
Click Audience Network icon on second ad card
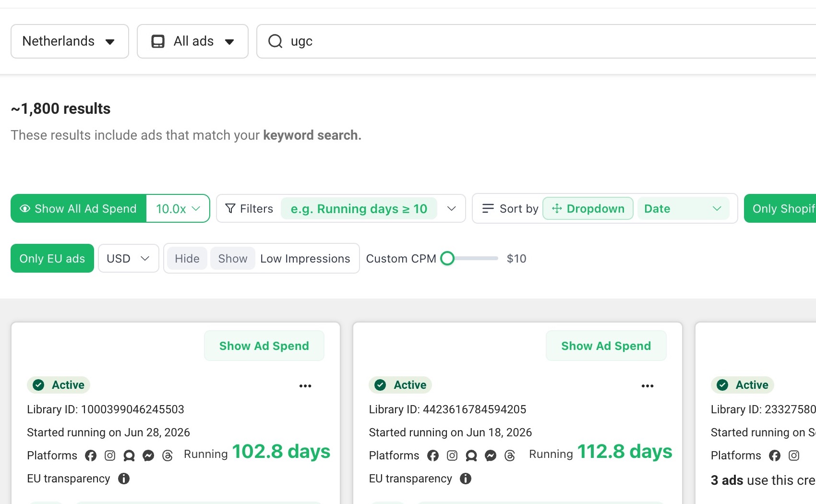click(471, 456)
